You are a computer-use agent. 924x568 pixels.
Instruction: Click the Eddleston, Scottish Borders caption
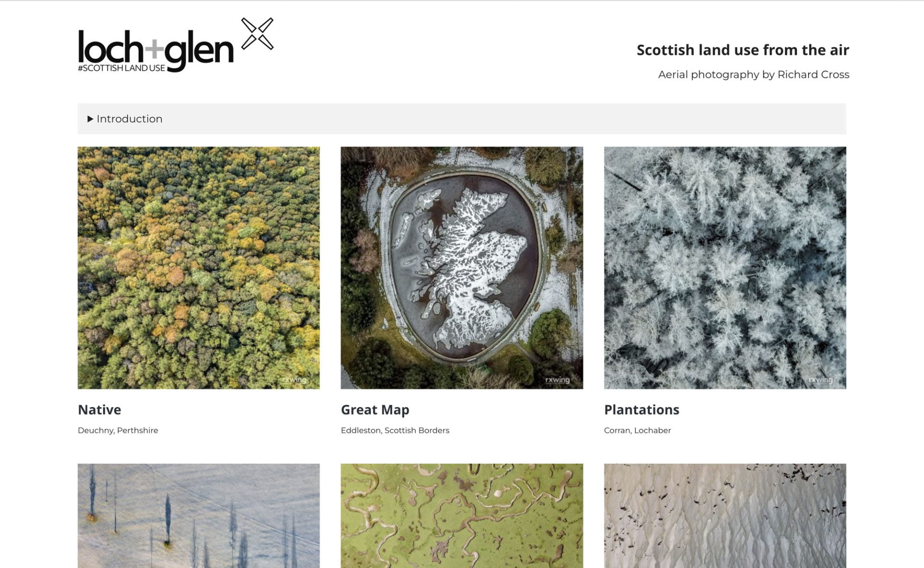point(395,430)
